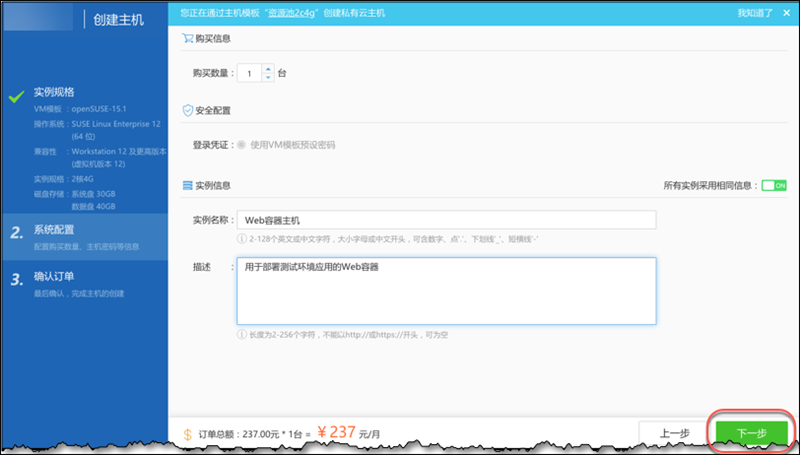Click the 安全配置 shield icon
Image resolution: width=800 pixels, height=455 pixels.
click(187, 110)
